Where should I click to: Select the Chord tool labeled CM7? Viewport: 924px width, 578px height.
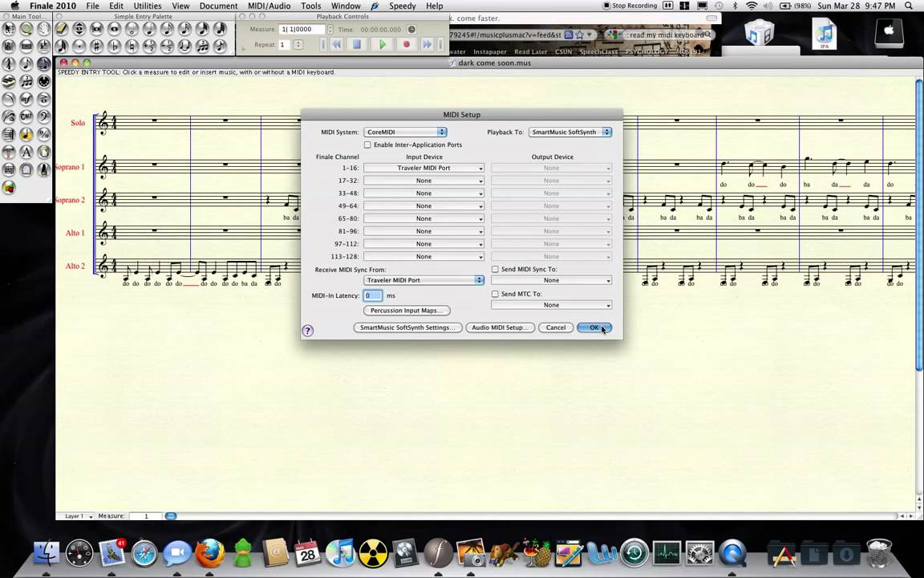pos(26,116)
